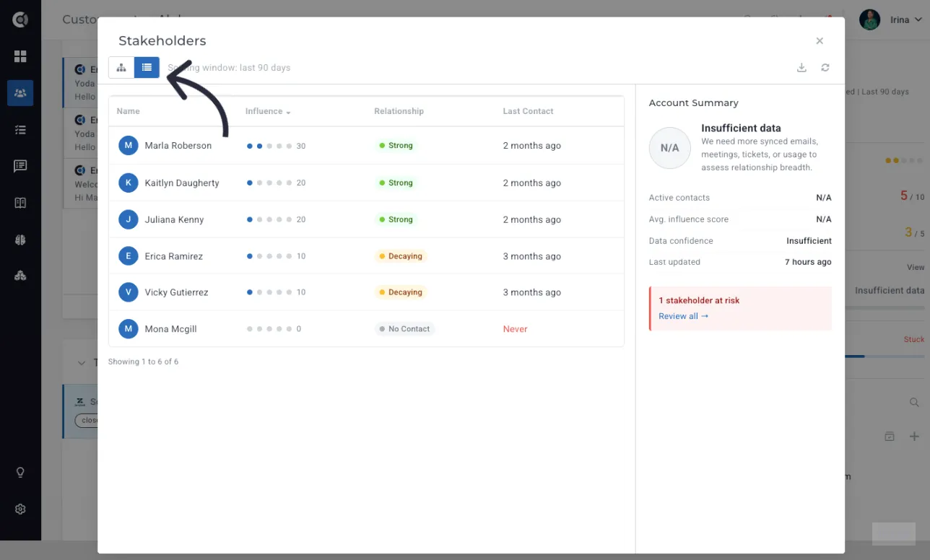Open Irina user menu dropdown
This screenshot has width=930, height=560.
[905, 19]
